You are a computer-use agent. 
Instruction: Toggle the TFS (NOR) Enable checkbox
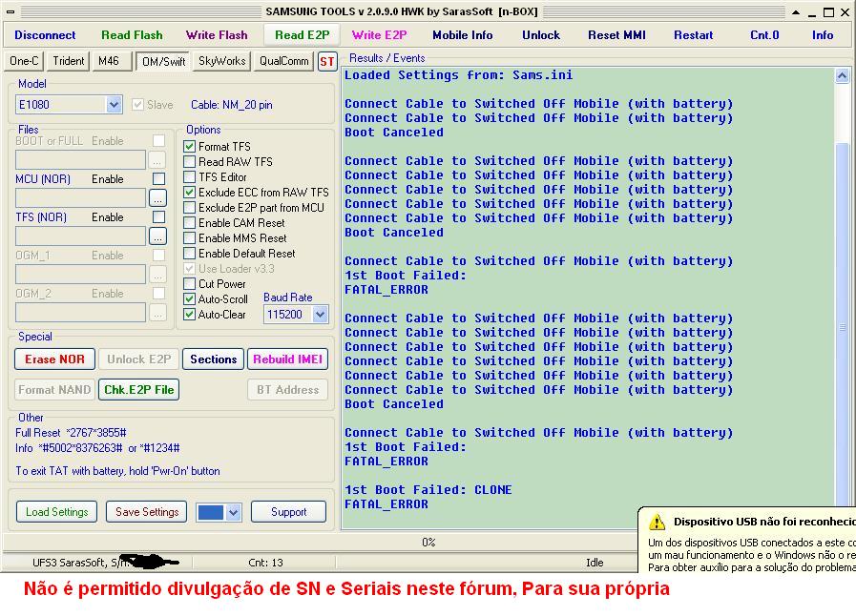pyautogui.click(x=158, y=217)
